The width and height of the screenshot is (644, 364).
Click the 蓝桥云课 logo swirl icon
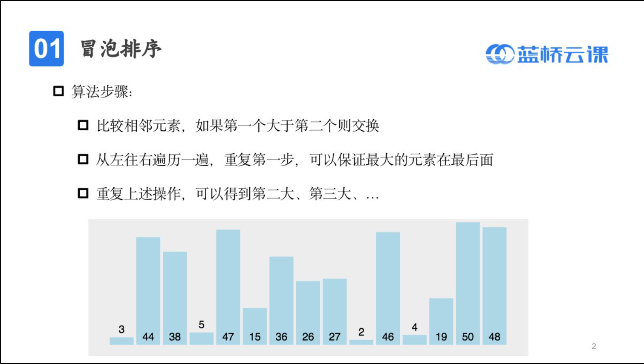point(500,54)
